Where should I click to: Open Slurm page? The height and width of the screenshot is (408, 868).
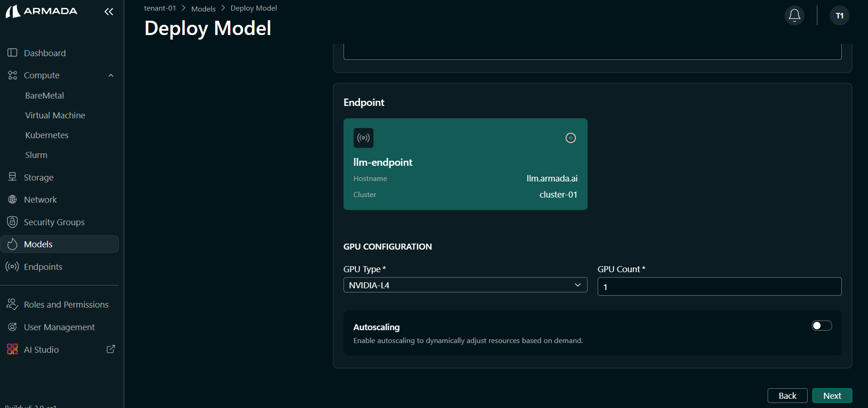coord(36,155)
